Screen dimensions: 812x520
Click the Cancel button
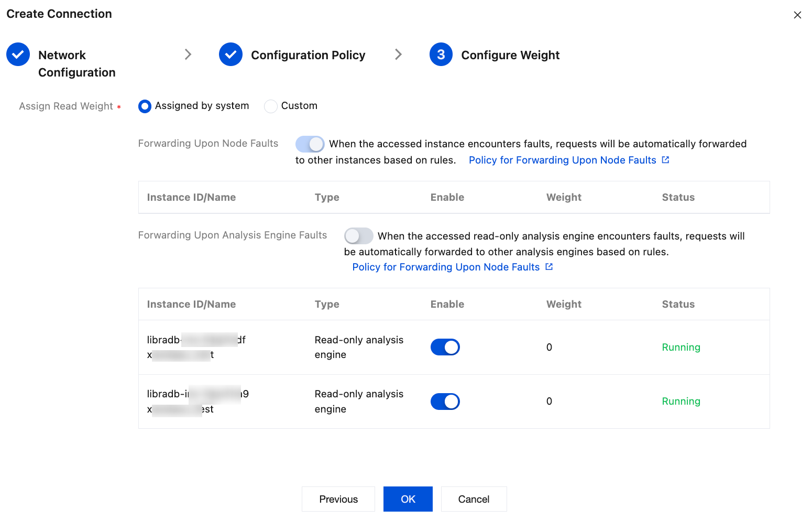tap(474, 499)
